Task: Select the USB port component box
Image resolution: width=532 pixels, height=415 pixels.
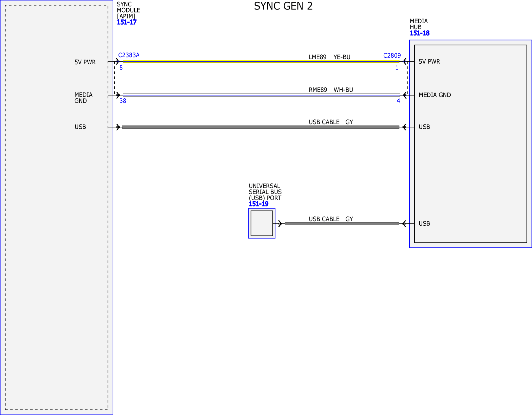Action: tap(262, 223)
